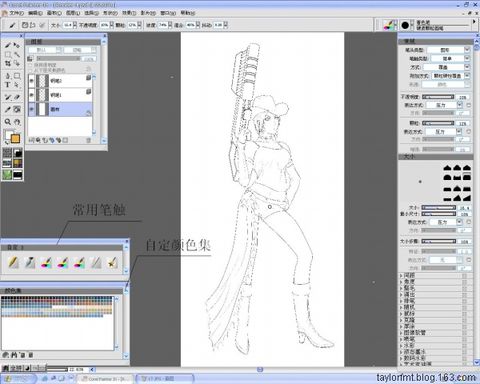This screenshot has height=384, width=480.
Task: Select the Text (T) tool
Action: [x=8, y=85]
